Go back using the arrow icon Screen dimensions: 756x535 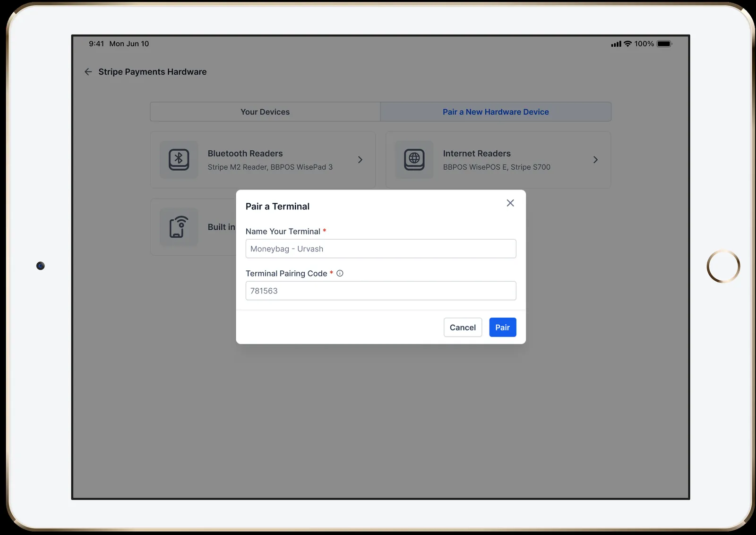(88, 72)
